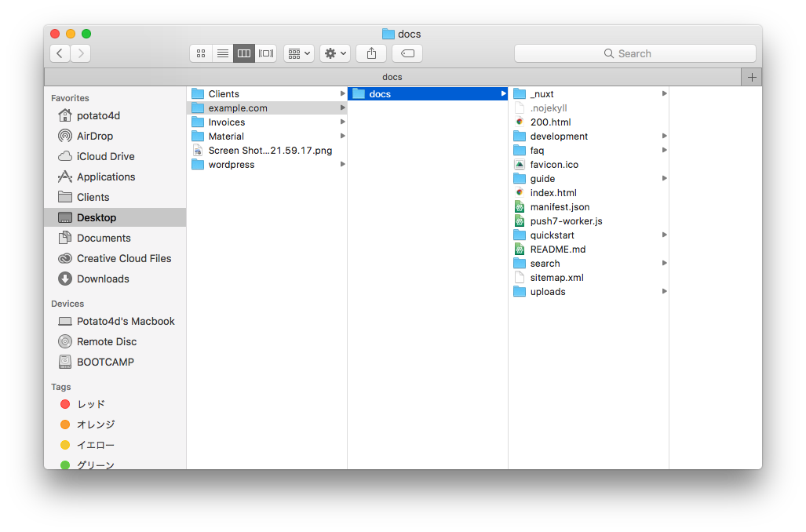Expand Invoices folder disclosure arrow
This screenshot has width=806, height=532.
342,122
